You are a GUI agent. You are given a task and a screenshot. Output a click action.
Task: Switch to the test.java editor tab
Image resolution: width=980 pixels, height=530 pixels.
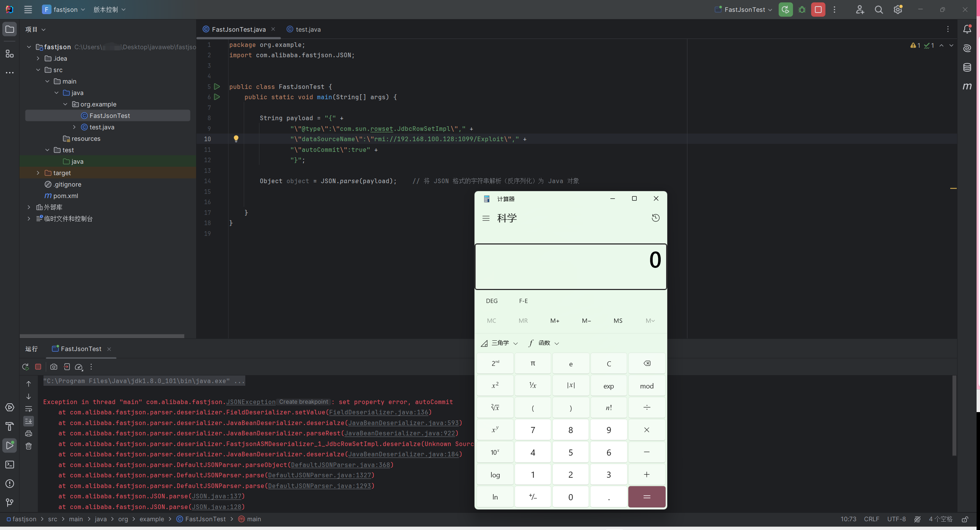(304, 29)
